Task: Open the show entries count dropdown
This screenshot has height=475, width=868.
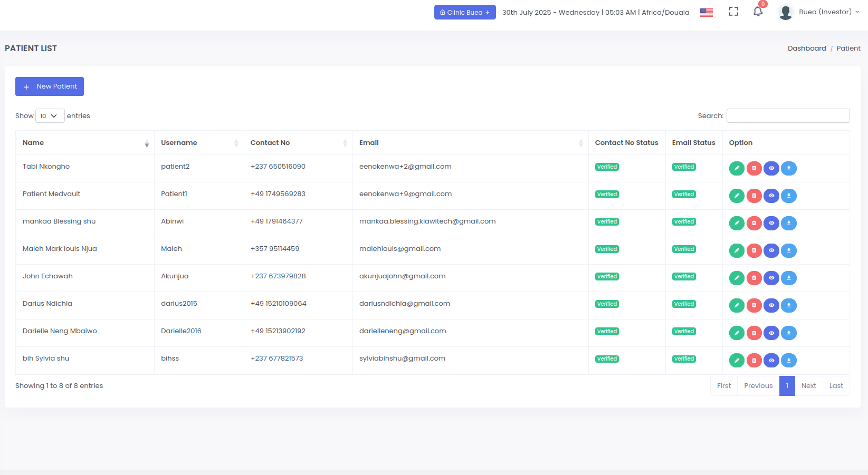Action: tap(50, 116)
